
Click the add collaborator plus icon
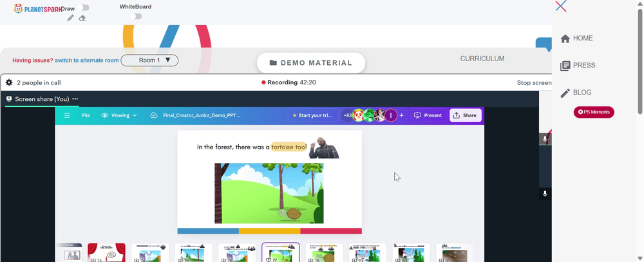[402, 115]
